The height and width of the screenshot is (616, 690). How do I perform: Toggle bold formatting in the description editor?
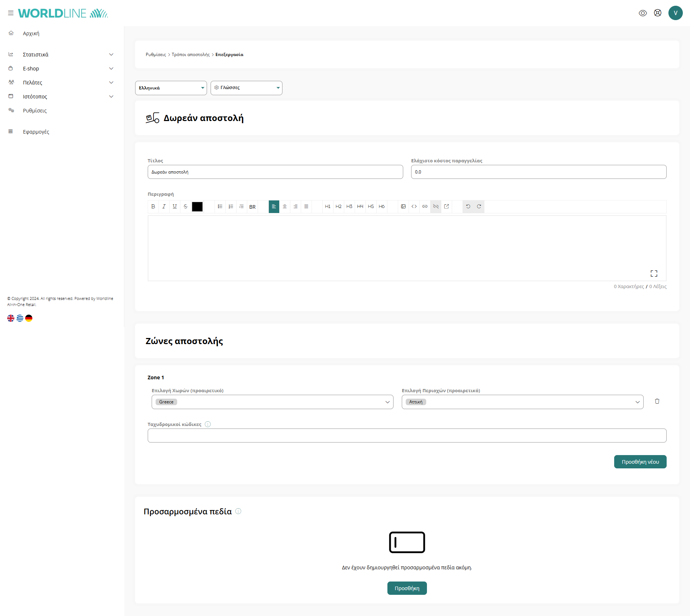point(153,207)
